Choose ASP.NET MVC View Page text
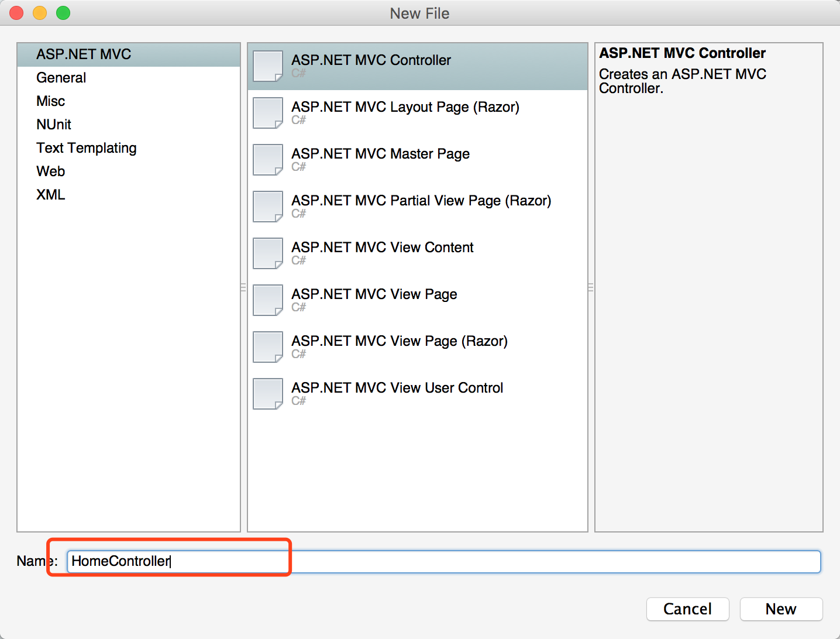Viewport: 840px width, 639px height. [x=374, y=294]
